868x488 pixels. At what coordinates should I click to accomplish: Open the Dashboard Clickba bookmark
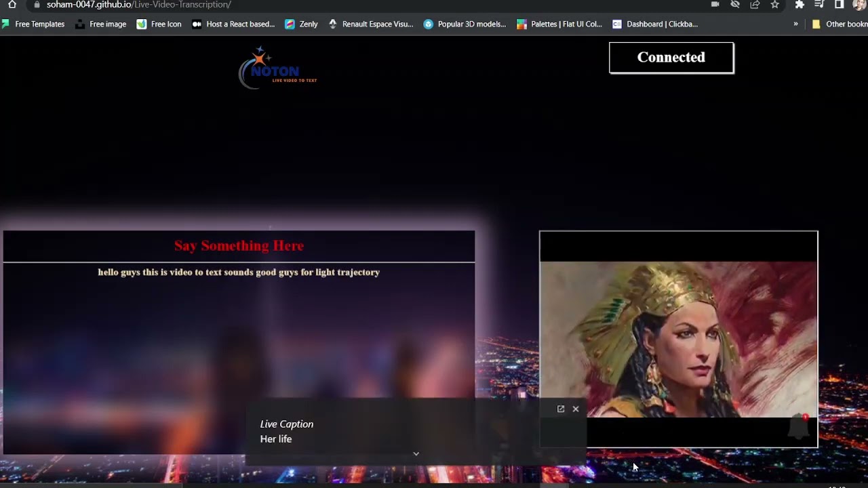[x=655, y=24]
